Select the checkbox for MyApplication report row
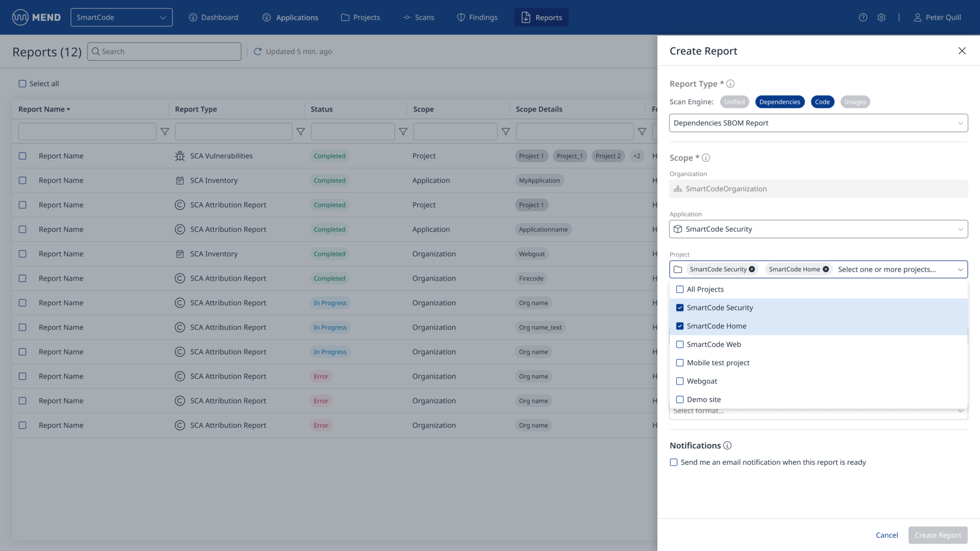This screenshot has height=551, width=980. (x=22, y=180)
